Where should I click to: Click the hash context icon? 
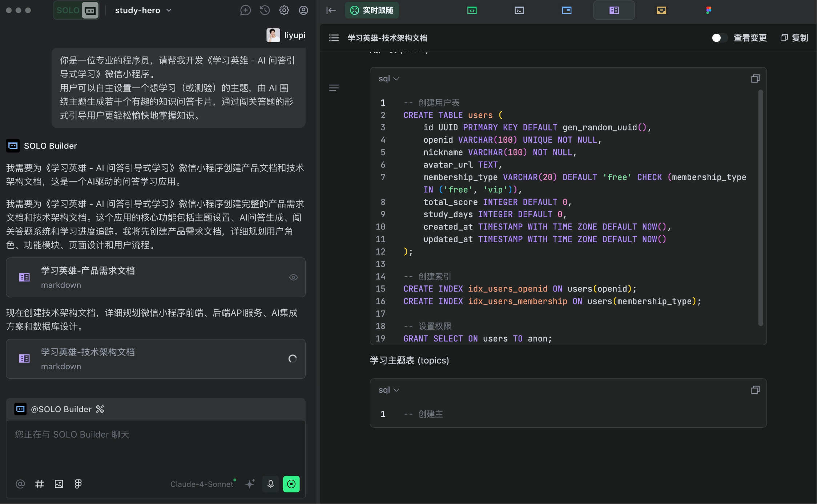click(39, 484)
